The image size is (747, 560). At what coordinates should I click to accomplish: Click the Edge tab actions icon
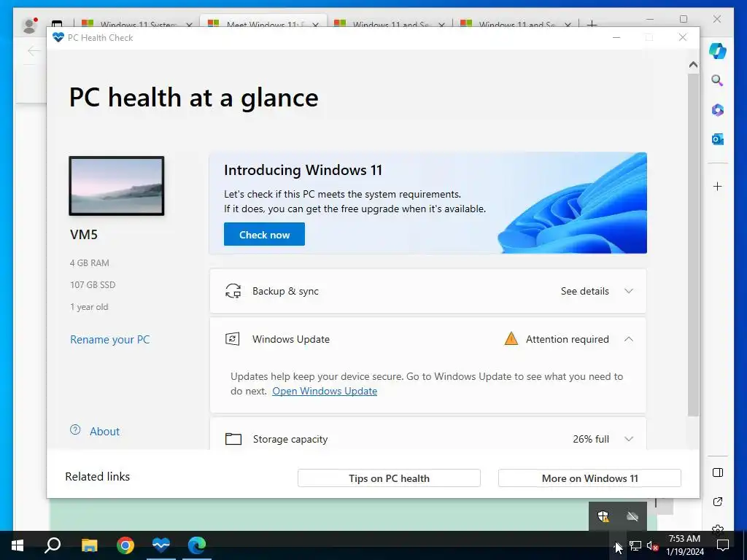click(x=57, y=24)
